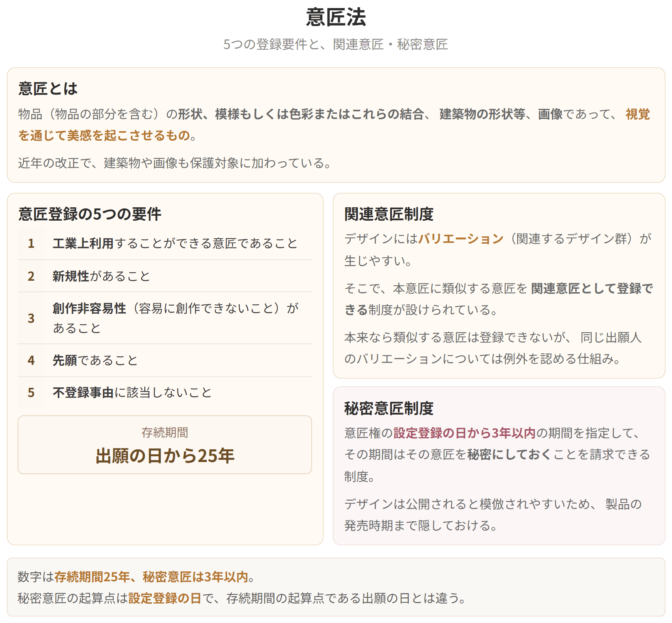This screenshot has width=672, height=623.
Task: Click the number 3 in the requirements list
Action: [x=31, y=318]
